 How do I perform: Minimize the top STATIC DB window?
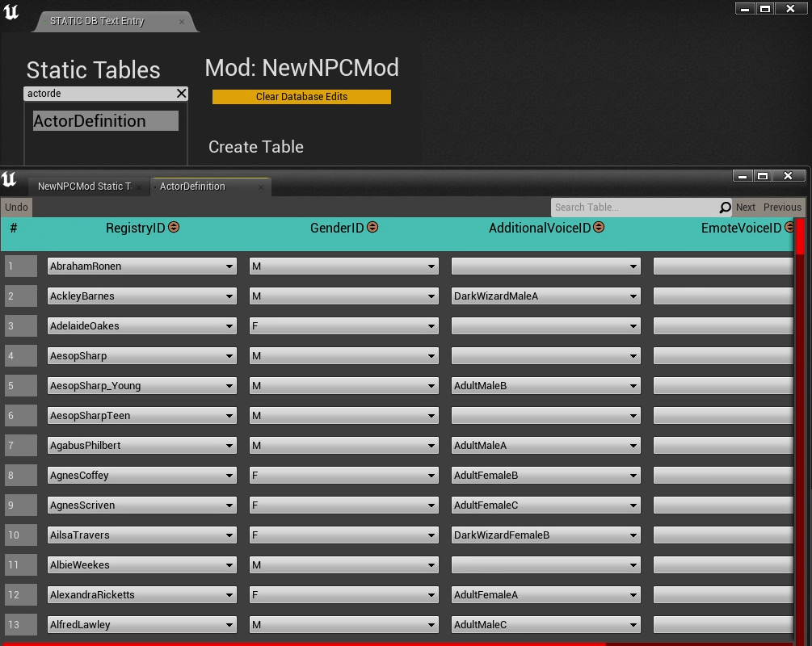tap(745, 9)
